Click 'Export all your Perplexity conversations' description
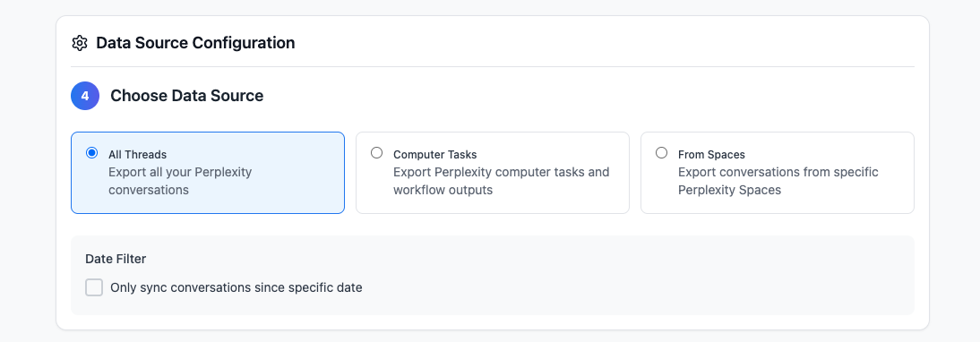Image resolution: width=980 pixels, height=342 pixels. pyautogui.click(x=180, y=181)
